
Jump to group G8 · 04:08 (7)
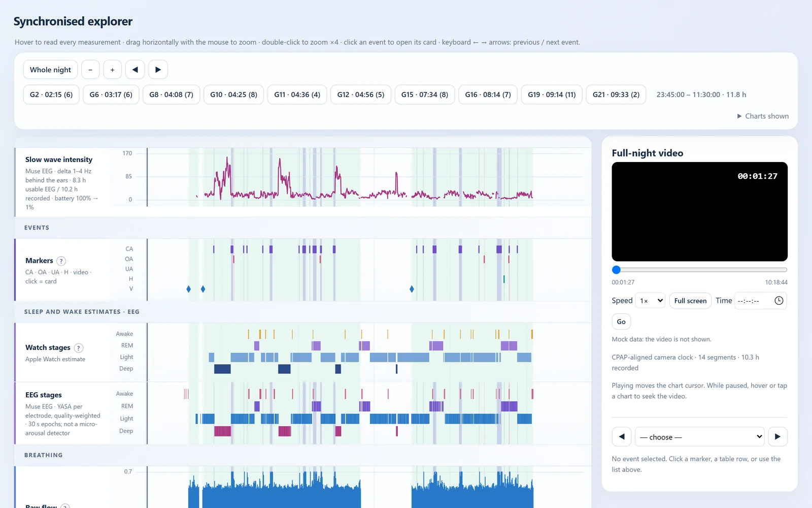tap(171, 94)
